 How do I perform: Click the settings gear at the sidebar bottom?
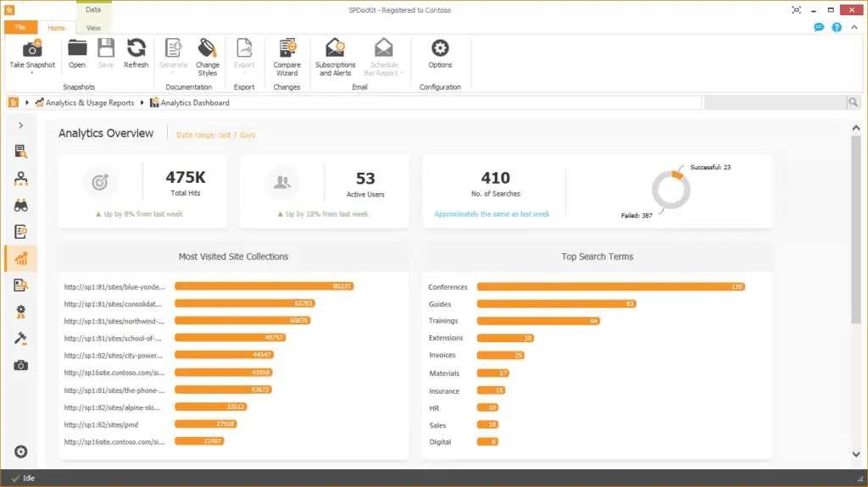(21, 451)
